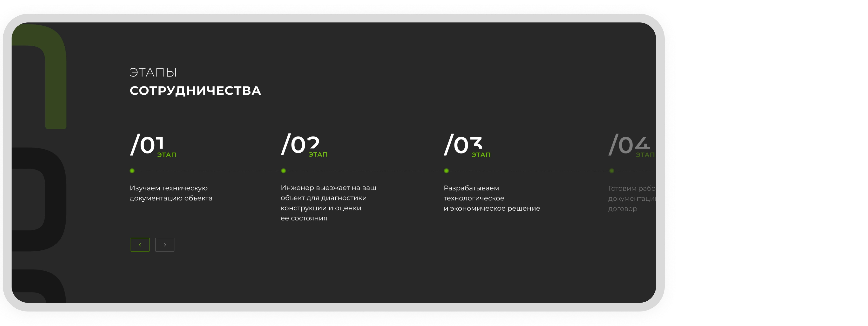Click 'Инженер выезжает на ваш объект' description

coord(328,203)
